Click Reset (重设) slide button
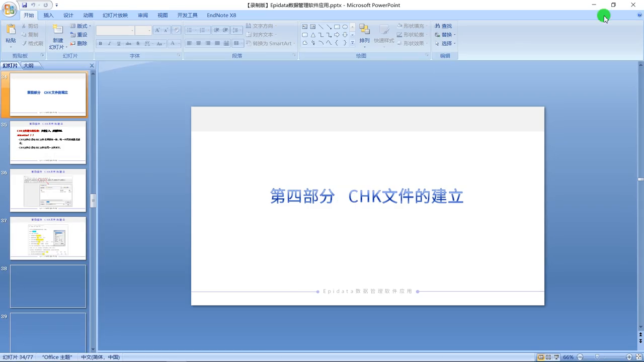Image resolution: width=644 pixels, height=362 pixels. click(x=79, y=35)
